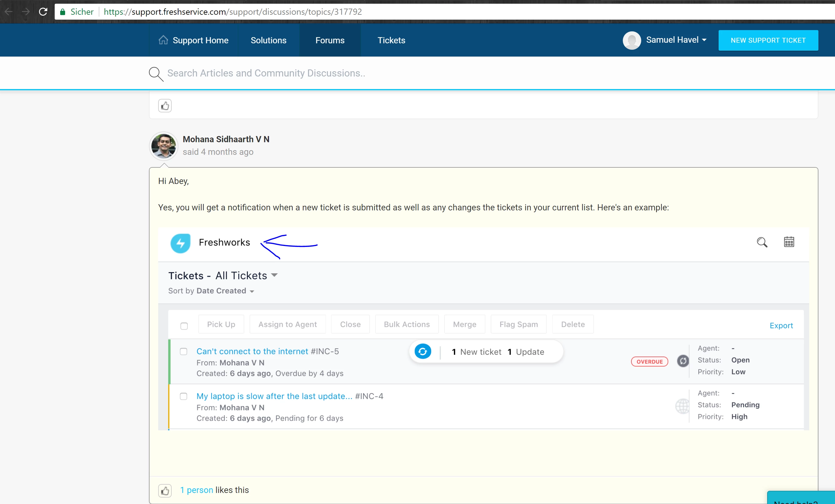Viewport: 835px width, 504px height.
Task: Click the search icon in the Freshworks screenshot
Action: pos(762,242)
